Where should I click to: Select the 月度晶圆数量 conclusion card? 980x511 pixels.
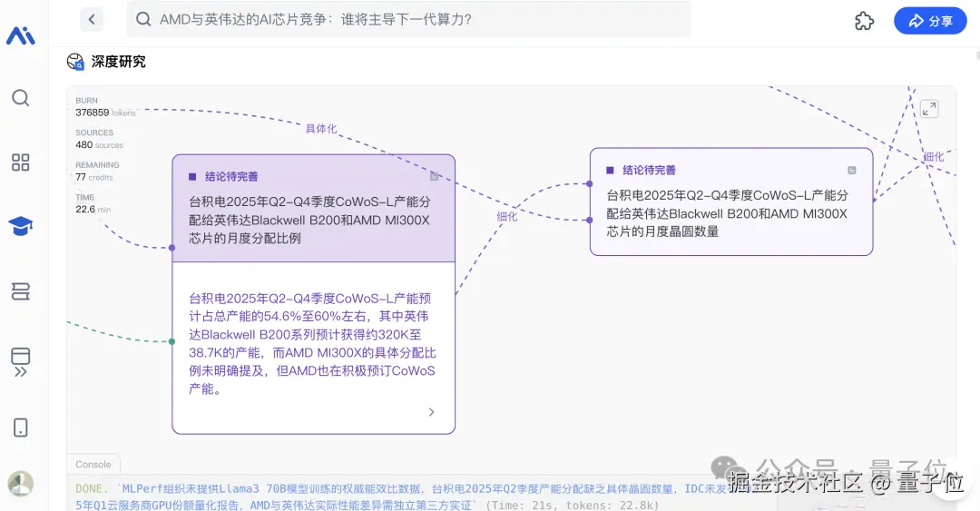click(731, 201)
